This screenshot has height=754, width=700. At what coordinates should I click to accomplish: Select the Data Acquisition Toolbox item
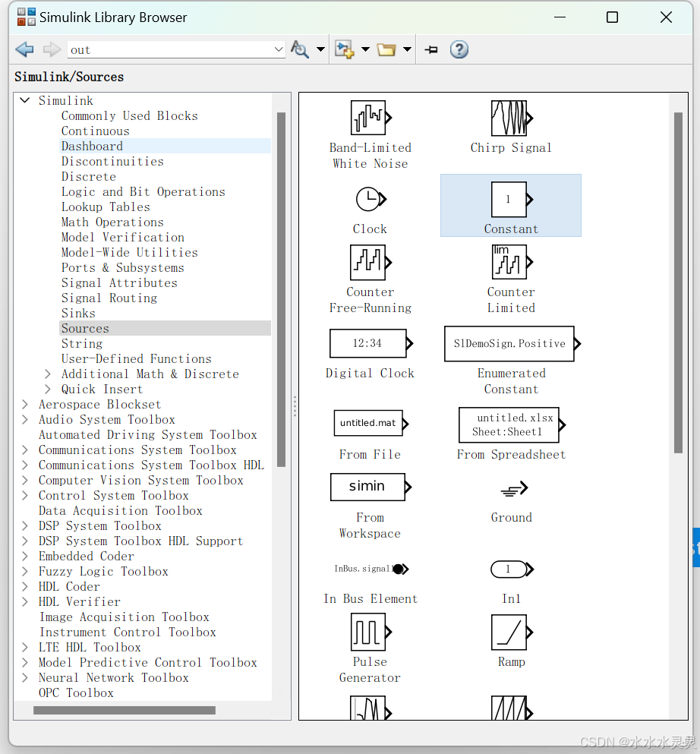pos(120,511)
